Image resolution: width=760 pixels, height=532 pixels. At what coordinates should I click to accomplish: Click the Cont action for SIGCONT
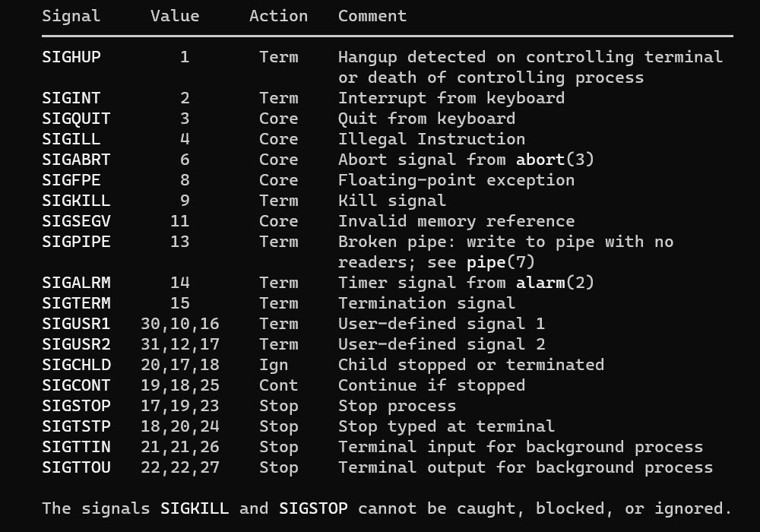click(x=278, y=385)
